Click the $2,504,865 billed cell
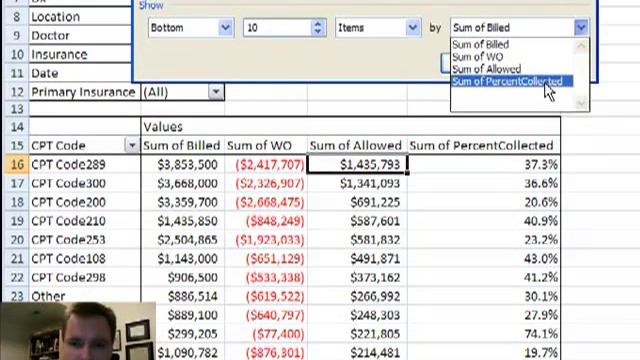The height and width of the screenshot is (360, 640). coord(182,240)
